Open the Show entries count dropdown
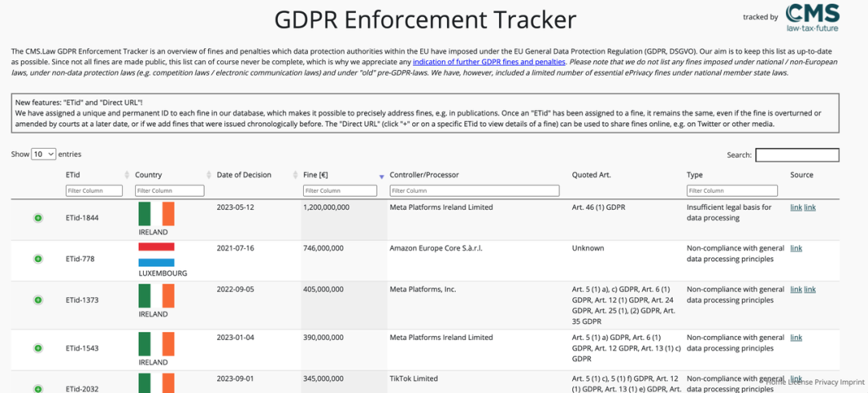The image size is (868, 393). tap(43, 154)
